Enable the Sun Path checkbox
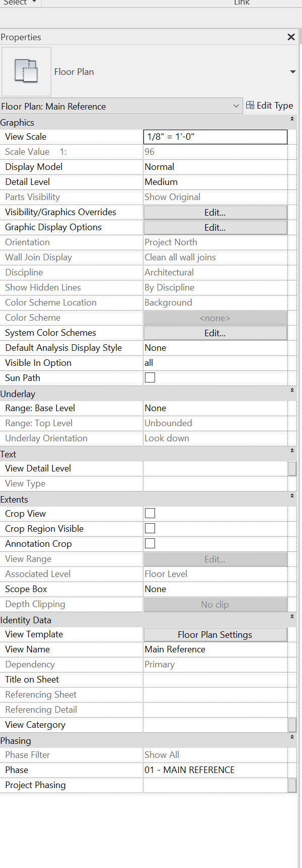The width and height of the screenshot is (302, 868). click(x=149, y=377)
